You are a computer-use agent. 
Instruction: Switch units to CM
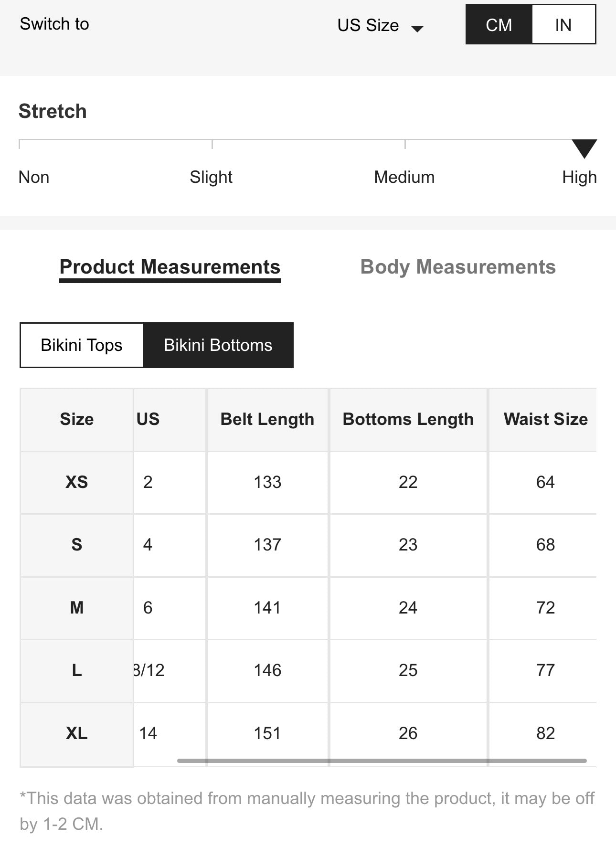tap(499, 25)
